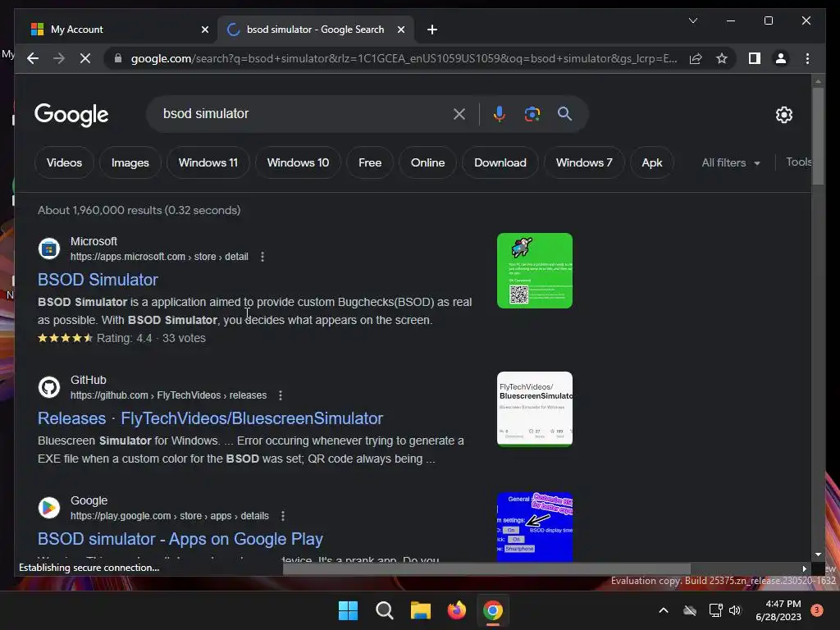Click the horizontal scrollbar thumb
This screenshot has height=630, width=840.
pyautogui.click(x=486, y=568)
